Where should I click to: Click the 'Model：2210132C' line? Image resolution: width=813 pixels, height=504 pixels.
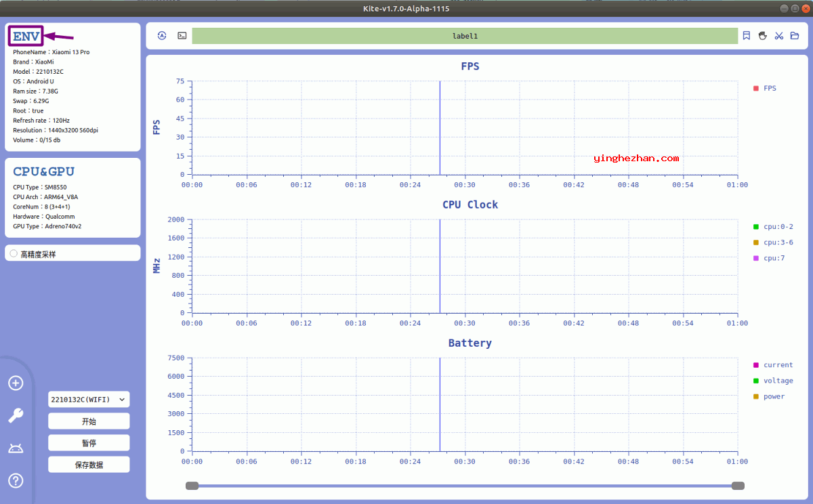click(x=38, y=71)
